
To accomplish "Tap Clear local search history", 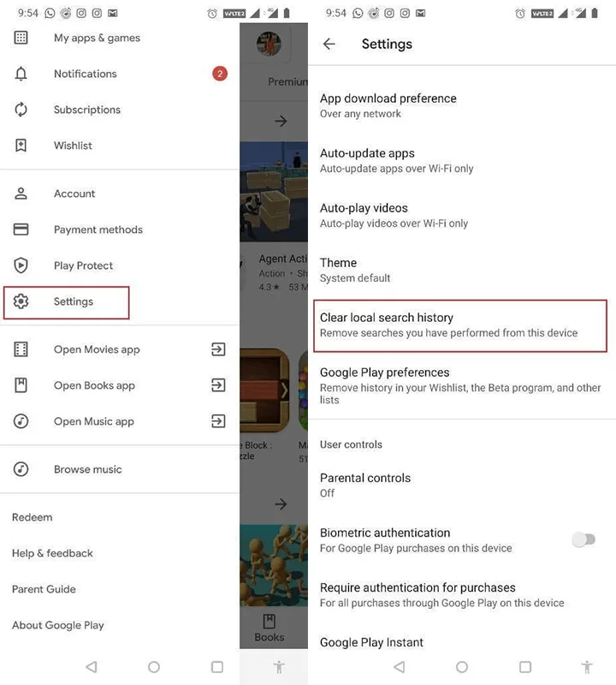I will [460, 325].
